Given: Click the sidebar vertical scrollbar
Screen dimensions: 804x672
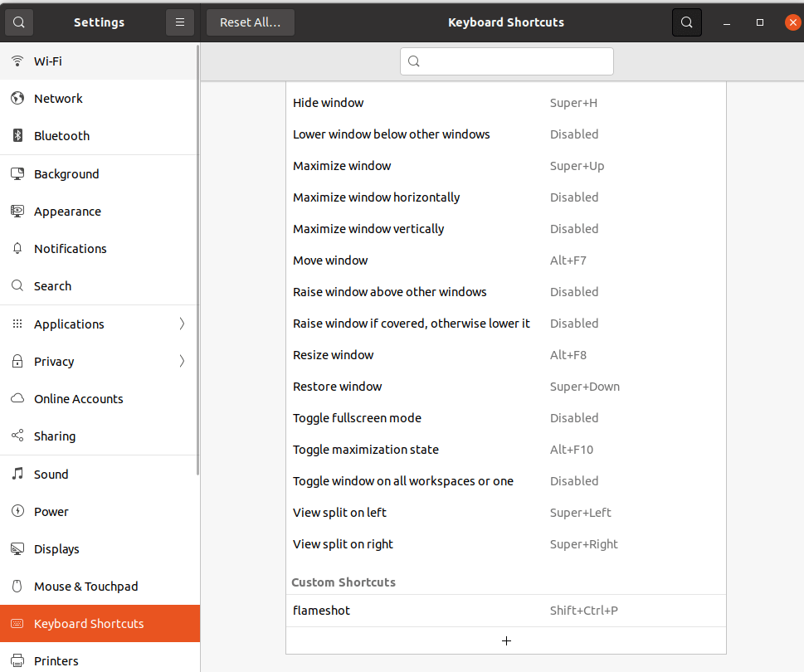Looking at the screenshot, I should 197,249.
